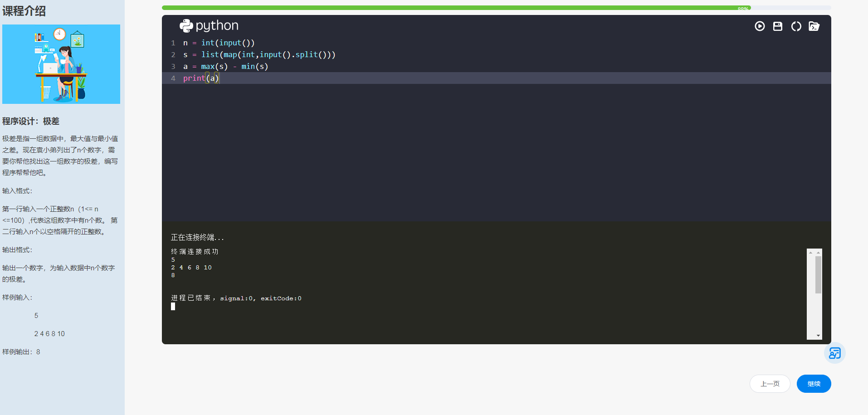Click line number 4 in the gutter

[173, 78]
